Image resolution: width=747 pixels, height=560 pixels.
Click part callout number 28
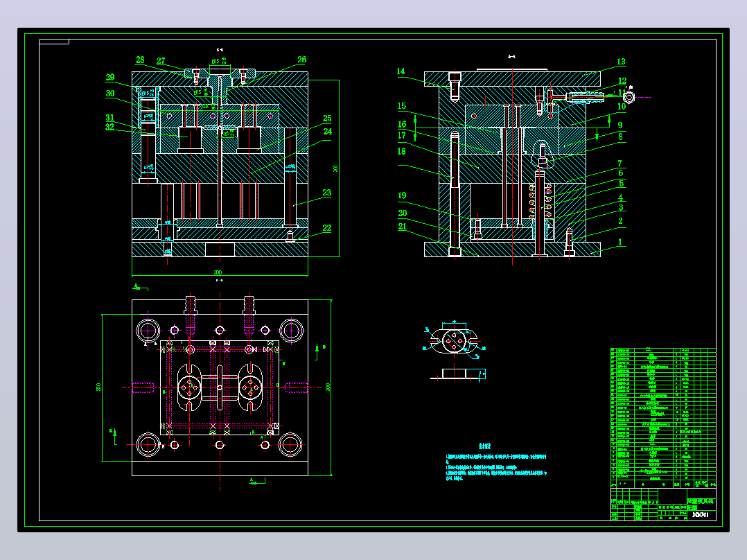tap(140, 60)
